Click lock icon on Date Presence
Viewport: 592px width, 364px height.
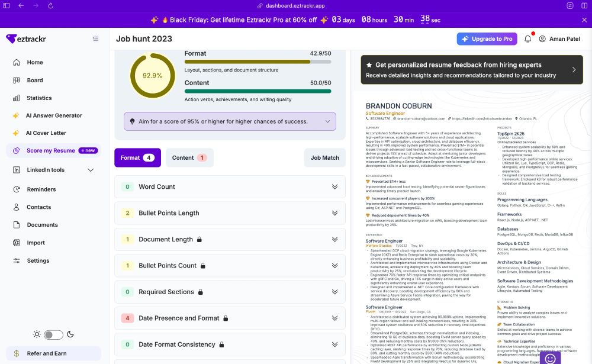pos(226,318)
